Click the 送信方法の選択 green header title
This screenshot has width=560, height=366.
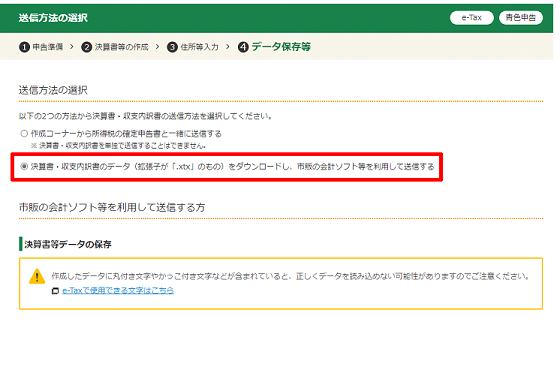(53, 18)
